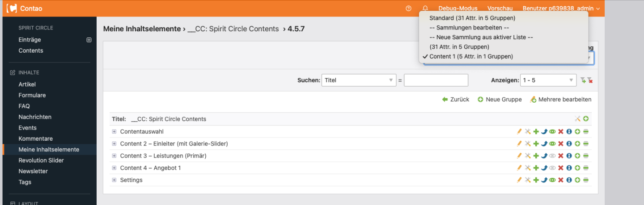Click tools icon in the Titel header row

click(x=577, y=119)
